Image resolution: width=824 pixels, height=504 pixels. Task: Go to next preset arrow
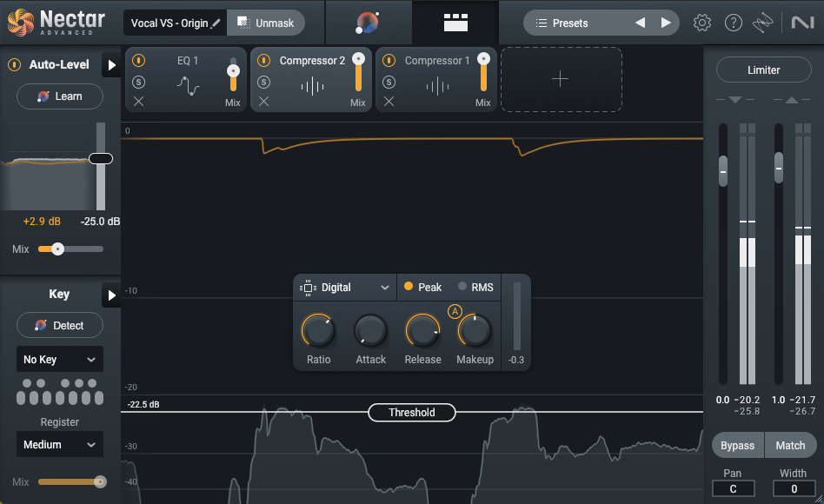(x=666, y=23)
